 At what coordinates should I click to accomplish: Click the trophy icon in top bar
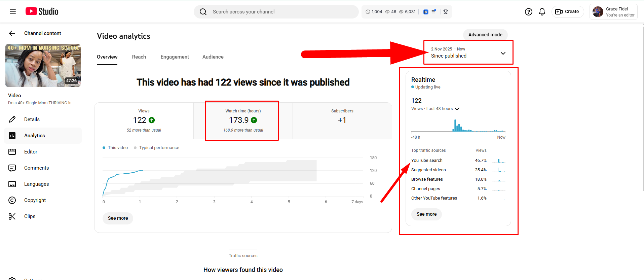tap(445, 12)
